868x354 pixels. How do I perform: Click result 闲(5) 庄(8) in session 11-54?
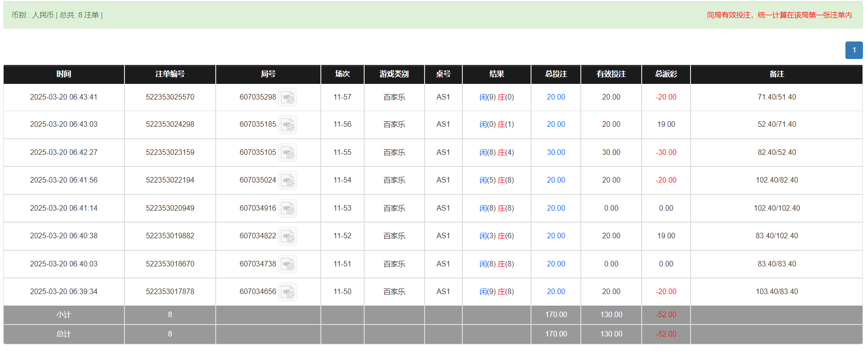496,180
